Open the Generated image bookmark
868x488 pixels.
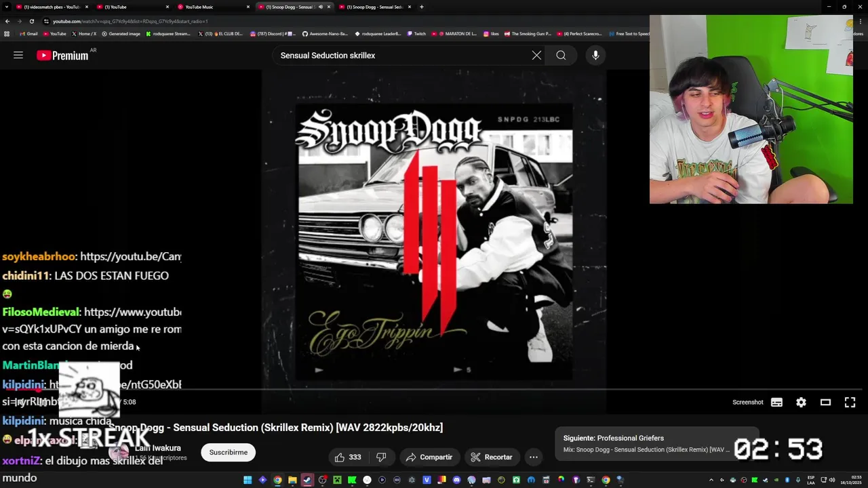click(x=121, y=34)
